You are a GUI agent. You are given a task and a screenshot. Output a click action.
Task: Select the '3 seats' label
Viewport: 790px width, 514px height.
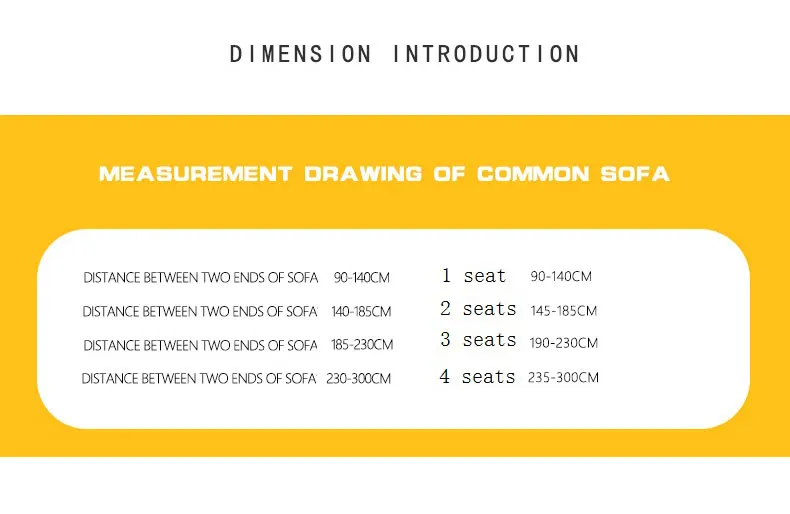[x=478, y=341]
